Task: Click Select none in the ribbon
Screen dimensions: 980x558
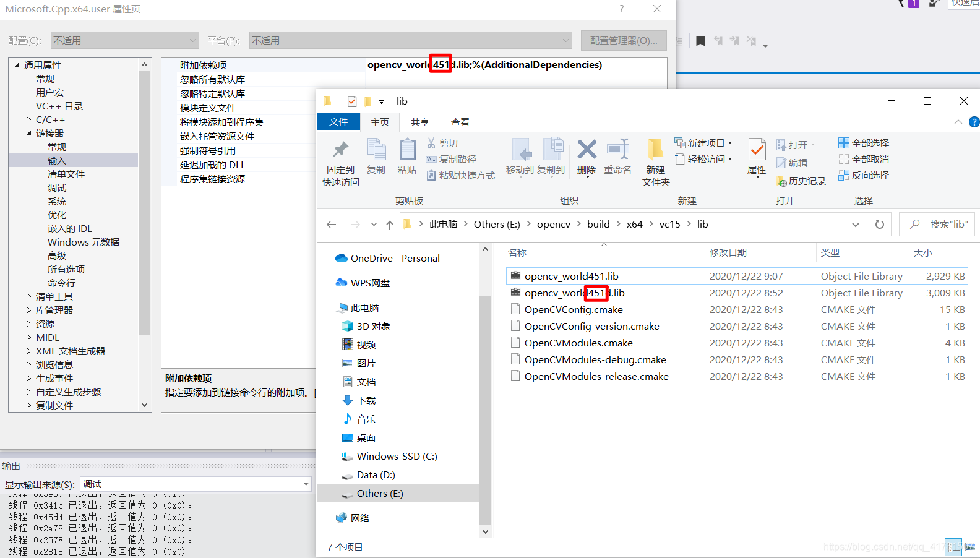Action: [x=864, y=159]
